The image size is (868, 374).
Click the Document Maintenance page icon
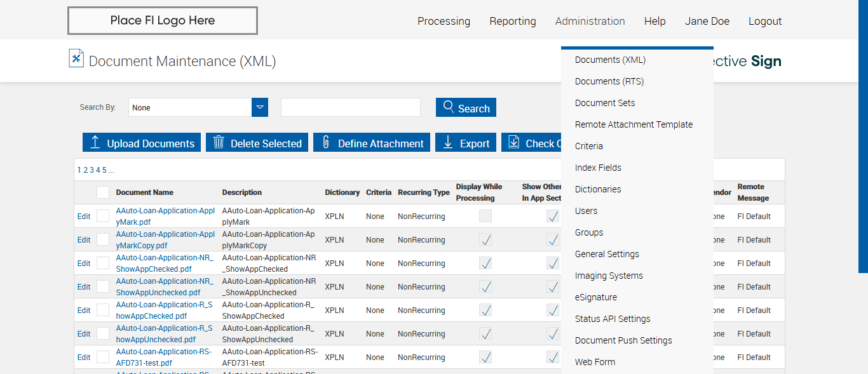[x=76, y=58]
